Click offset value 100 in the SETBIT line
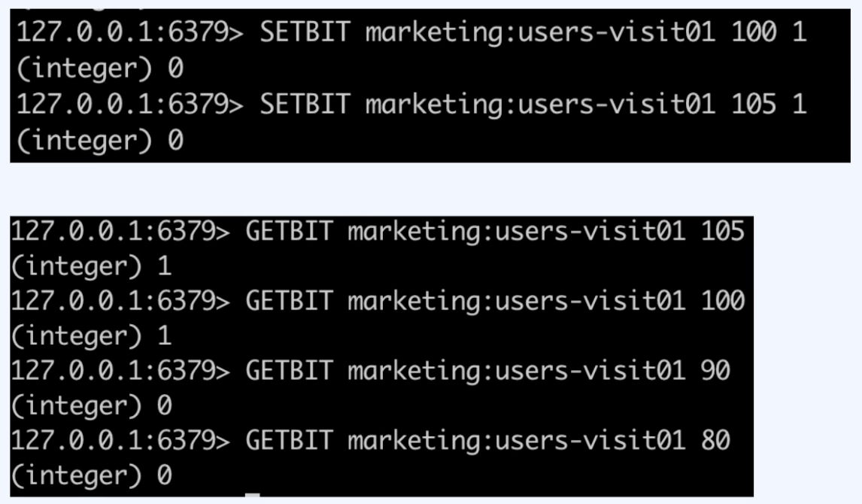Image resolution: width=862 pixels, height=504 pixels. pyautogui.click(x=754, y=33)
